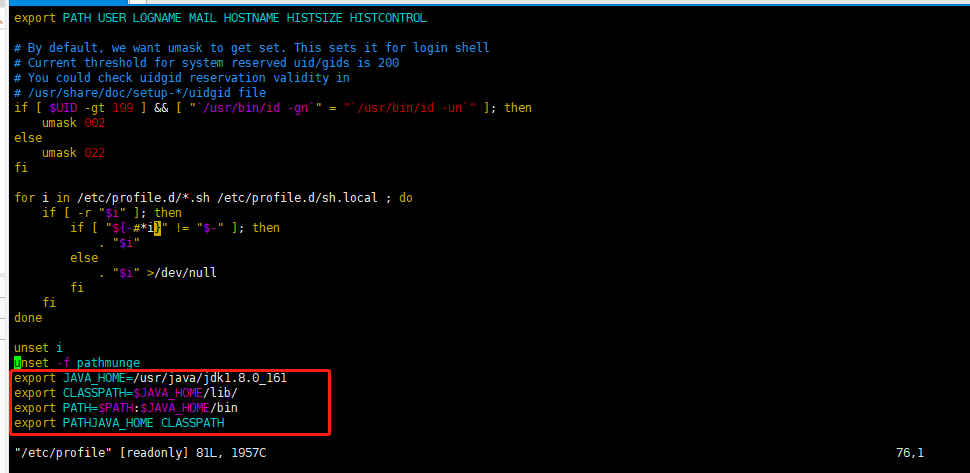Click the "done" line

[28, 318]
